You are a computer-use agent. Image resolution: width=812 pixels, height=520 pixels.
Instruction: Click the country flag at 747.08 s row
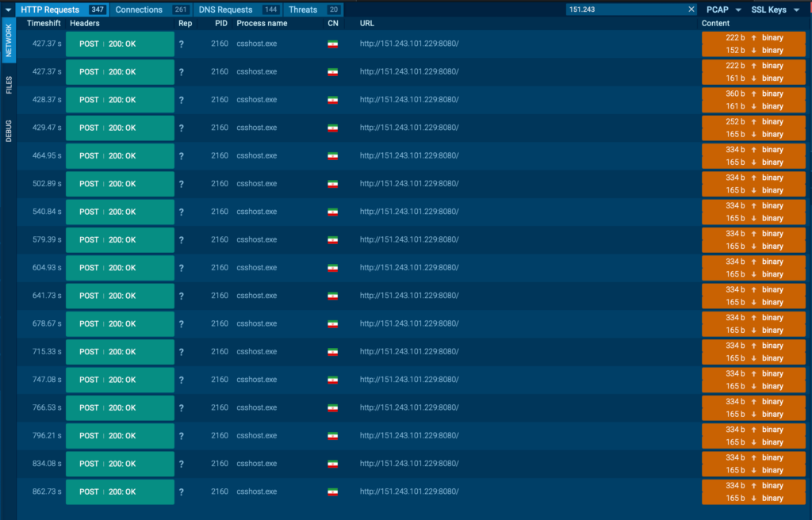pyautogui.click(x=332, y=380)
